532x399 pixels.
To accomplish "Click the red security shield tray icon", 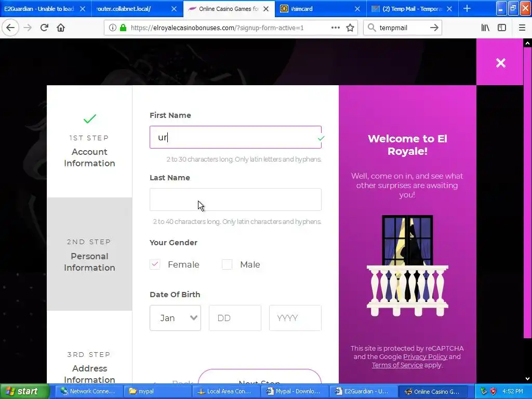I will pos(493,391).
